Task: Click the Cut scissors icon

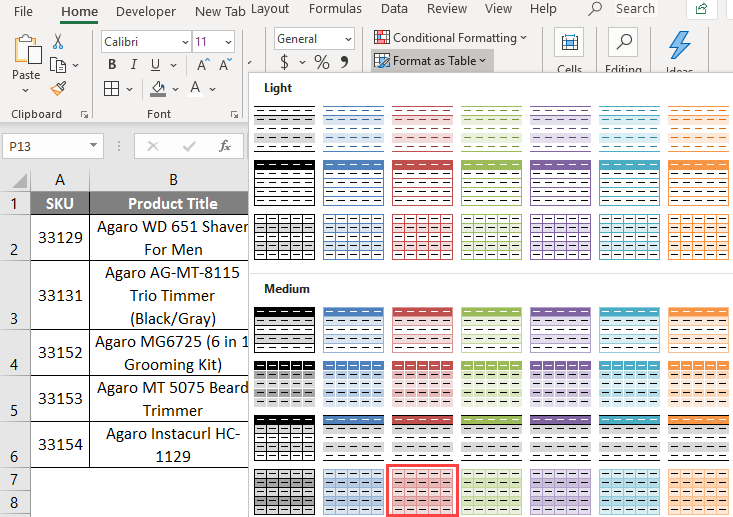Action: 58,42
